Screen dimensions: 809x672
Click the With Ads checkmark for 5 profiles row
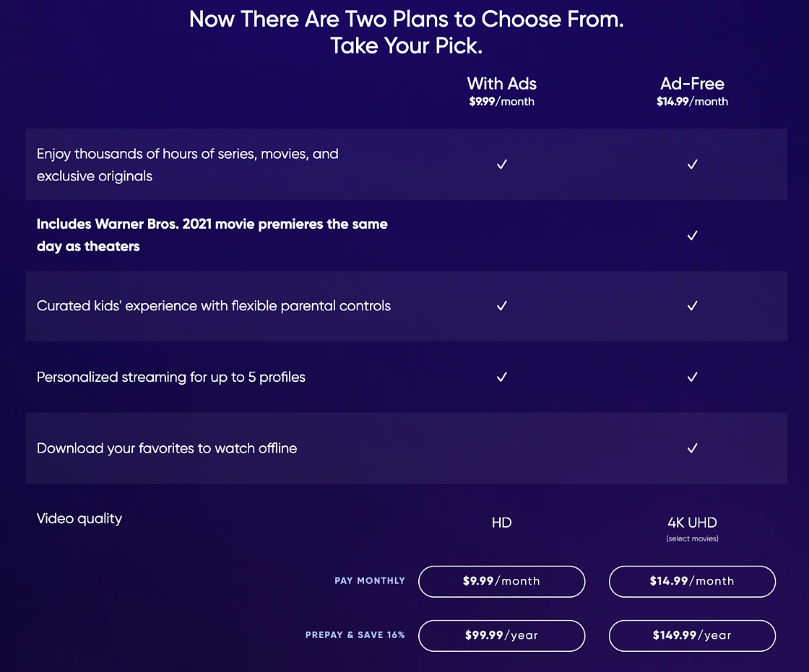tap(501, 377)
